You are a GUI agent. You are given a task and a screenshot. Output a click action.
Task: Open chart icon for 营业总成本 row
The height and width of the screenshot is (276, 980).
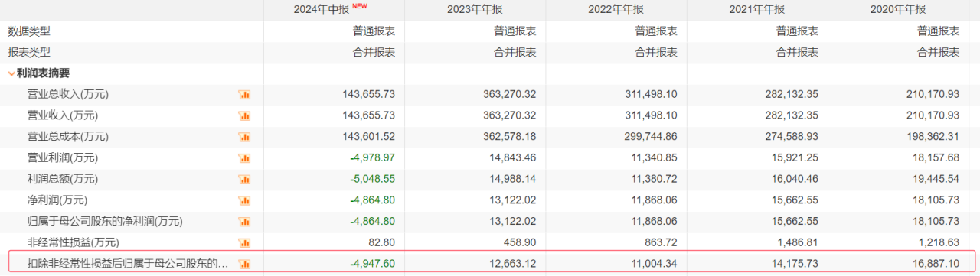[245, 138]
